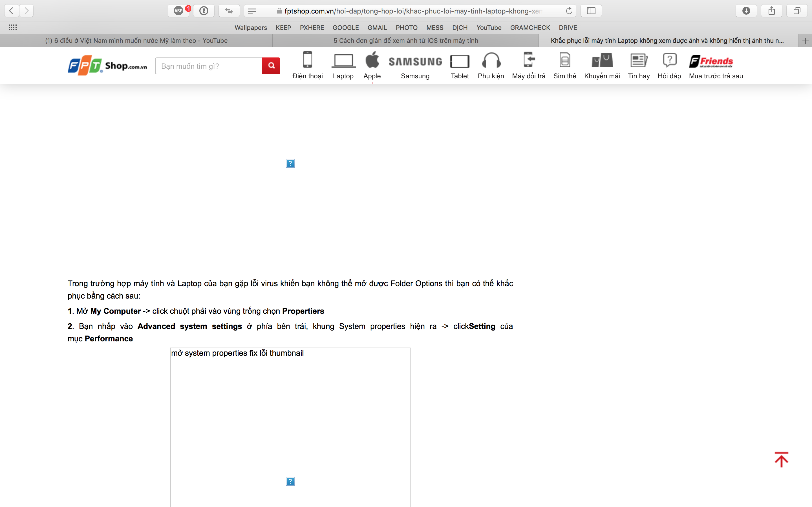Open the GRAMCHECK bookmark
The width and height of the screenshot is (812, 507).
(530, 28)
